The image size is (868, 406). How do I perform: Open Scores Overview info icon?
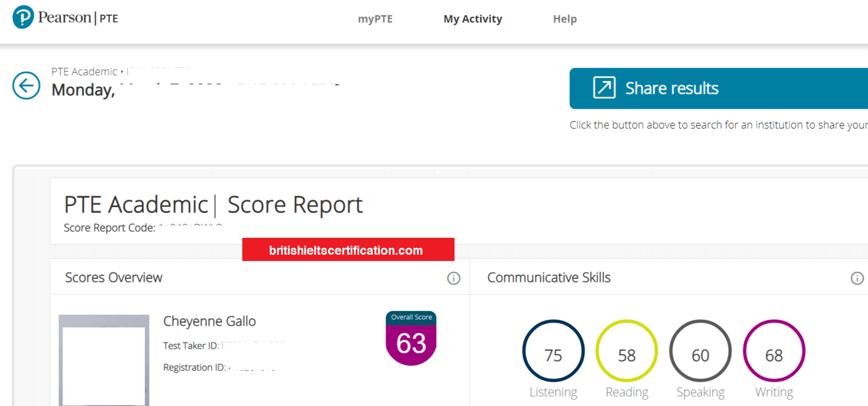[x=453, y=278]
